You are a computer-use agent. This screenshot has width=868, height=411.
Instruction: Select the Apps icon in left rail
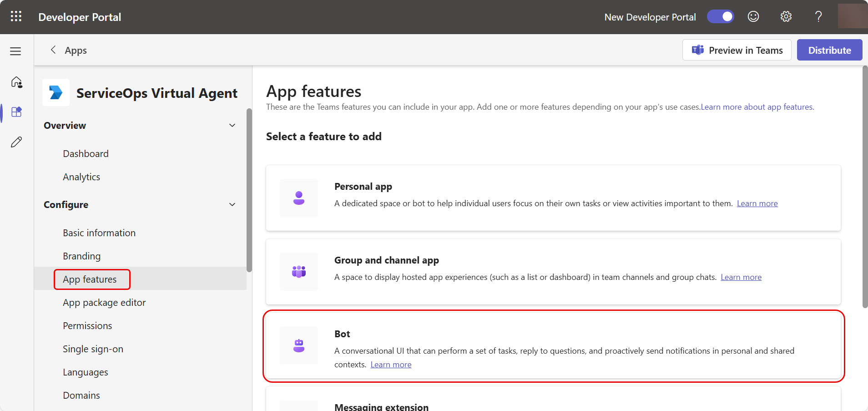coord(16,112)
